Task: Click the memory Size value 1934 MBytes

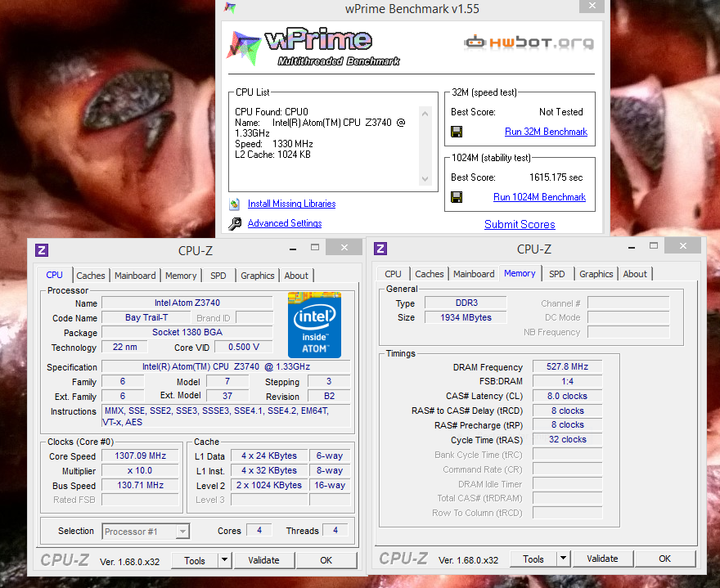Action: tap(466, 317)
